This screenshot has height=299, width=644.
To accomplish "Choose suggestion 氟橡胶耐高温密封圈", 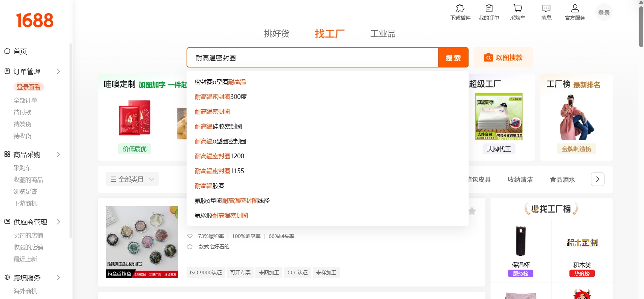I will click(327, 216).
